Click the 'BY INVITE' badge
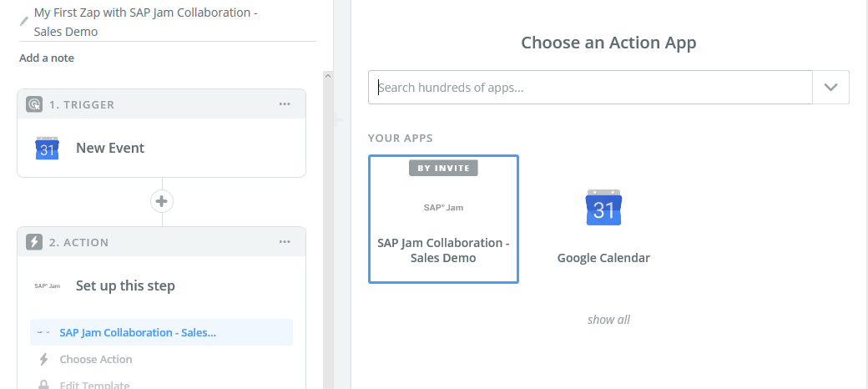868x389 pixels. point(443,169)
